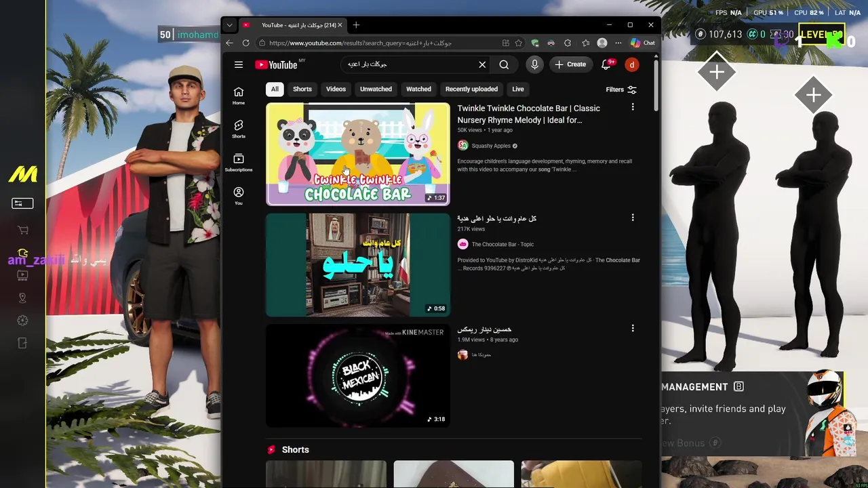
Task: Open YouTube notifications bell
Action: [607, 64]
